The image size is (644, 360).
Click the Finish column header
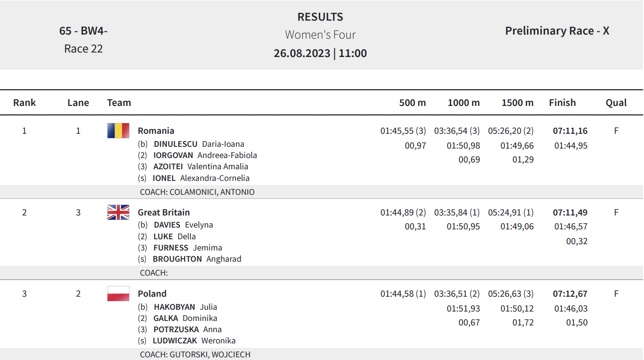coord(562,102)
